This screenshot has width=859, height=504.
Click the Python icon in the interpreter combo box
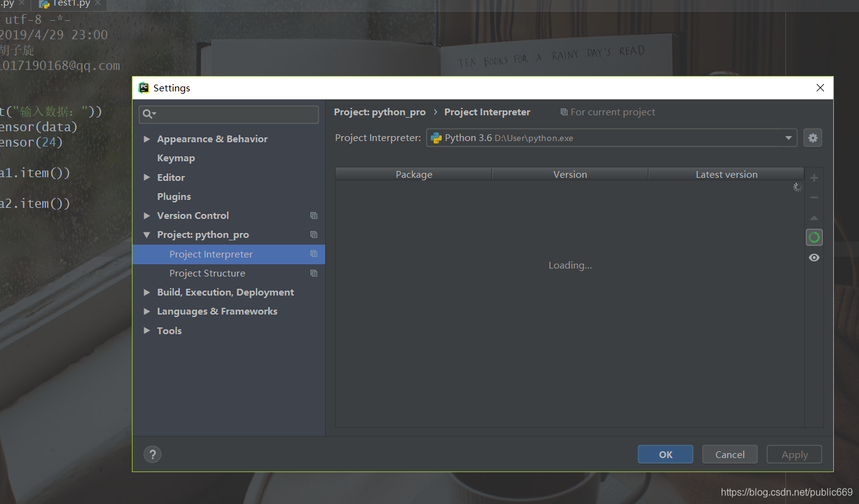(x=436, y=138)
